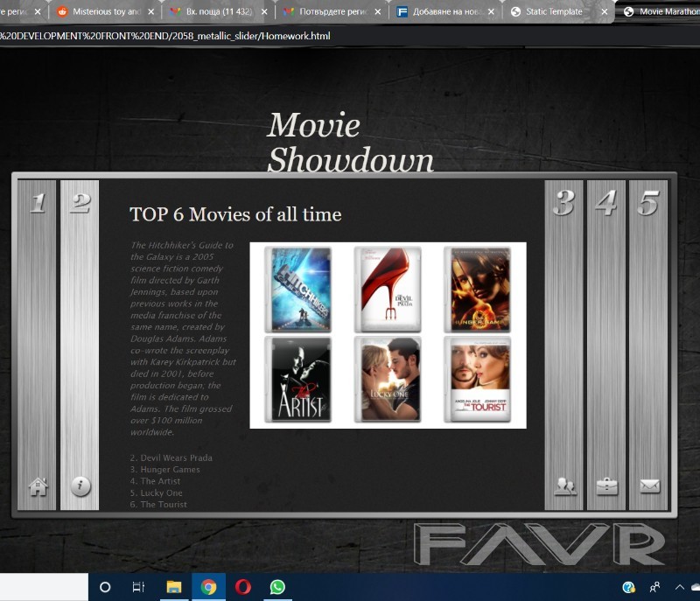Click the envelope icon on panel 5
The image size is (700, 601).
(649, 486)
